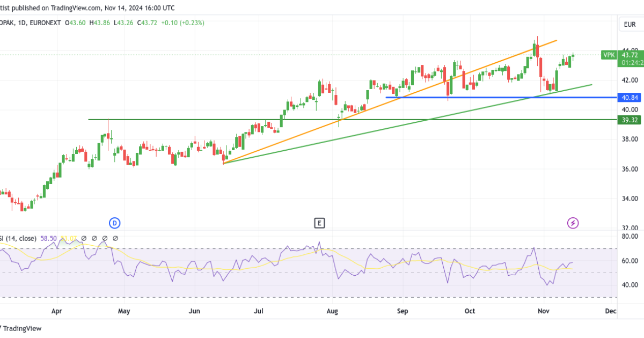The image size is (644, 338).
Task: Click the first ∅ symbol beside RSI values
Action: click(83, 238)
